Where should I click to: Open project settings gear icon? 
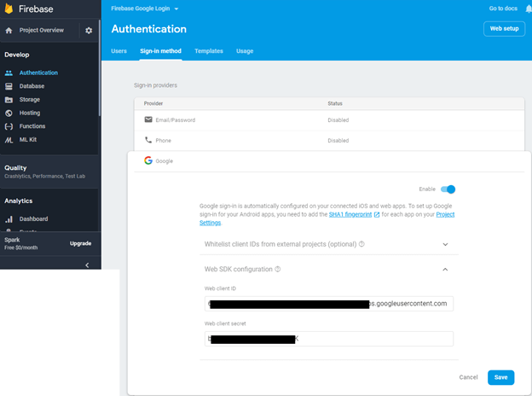click(x=88, y=31)
